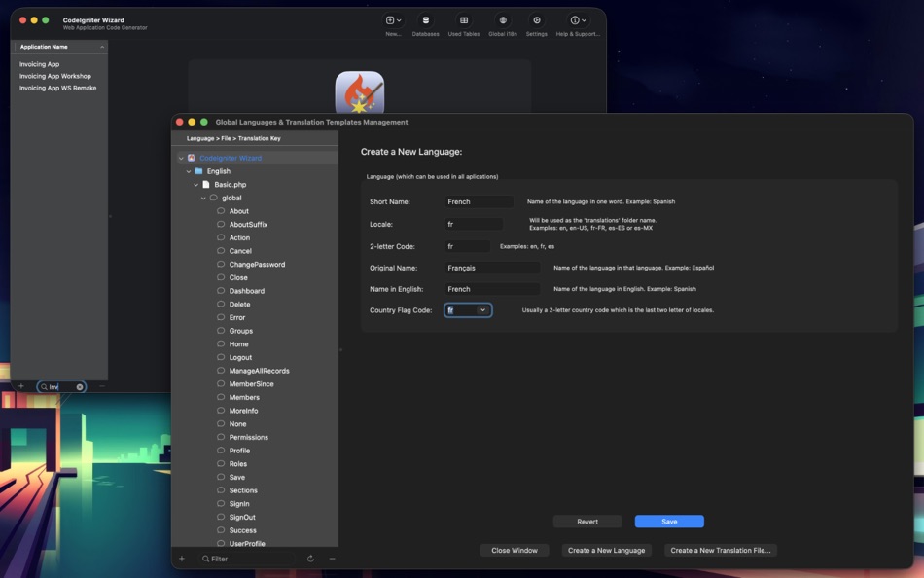This screenshot has width=924, height=578.
Task: Click the minus icon next to the Filter field
Action: 332,558
